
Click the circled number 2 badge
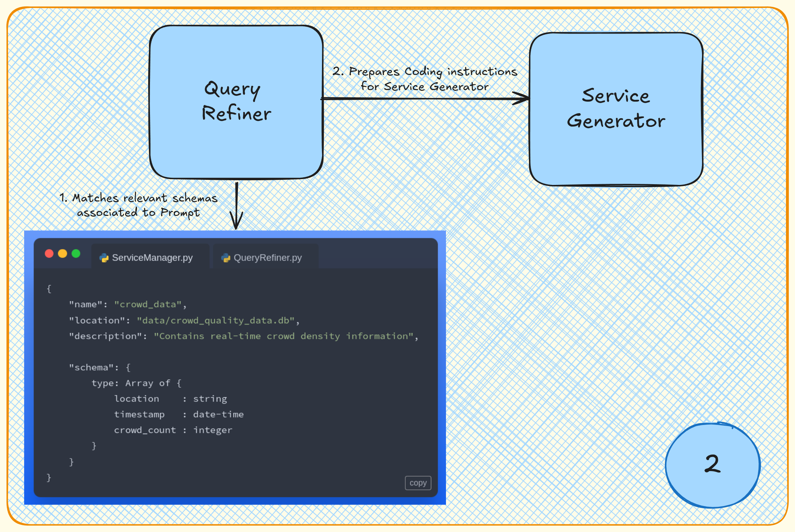point(712,466)
